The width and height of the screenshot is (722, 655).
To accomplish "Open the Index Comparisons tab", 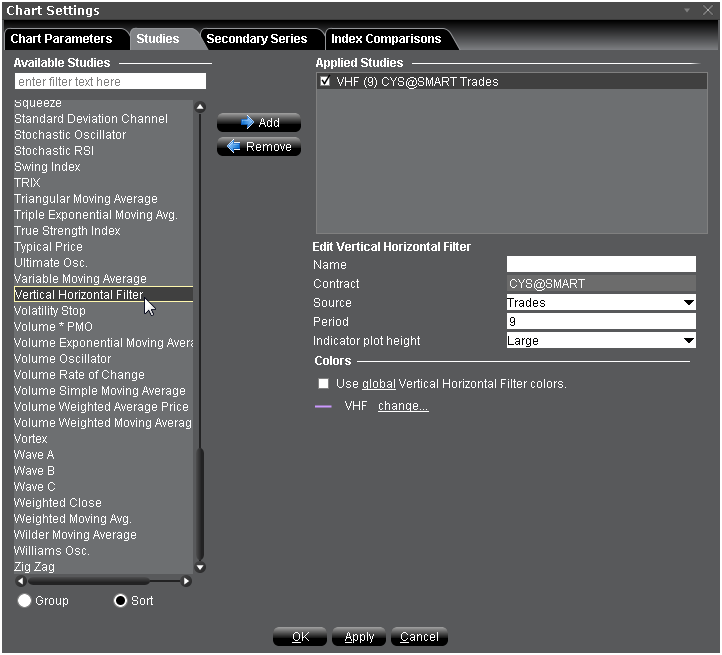I will (x=386, y=39).
